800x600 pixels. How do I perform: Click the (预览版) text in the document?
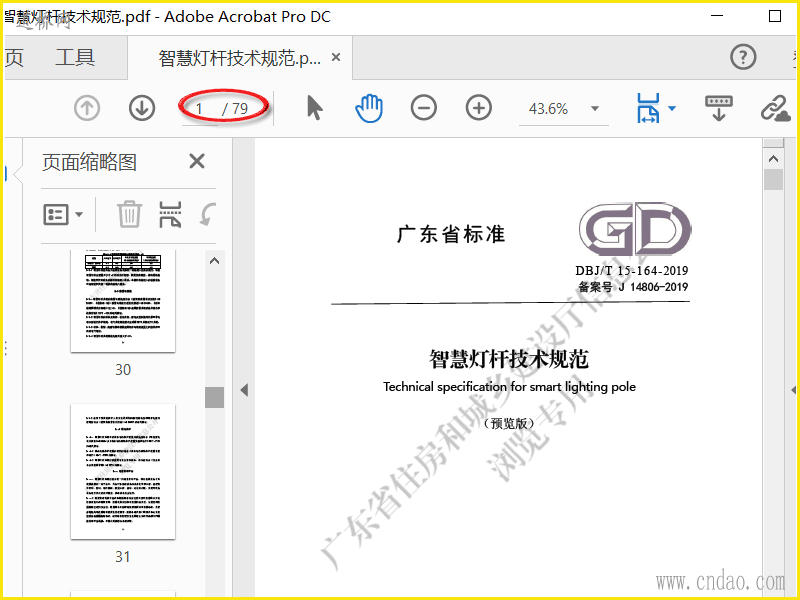pyautogui.click(x=509, y=423)
